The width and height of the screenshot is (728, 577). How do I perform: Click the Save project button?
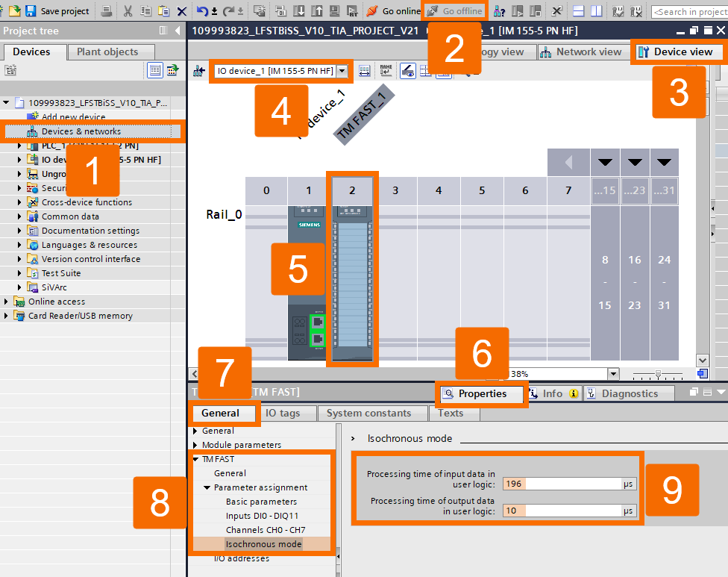57,10
